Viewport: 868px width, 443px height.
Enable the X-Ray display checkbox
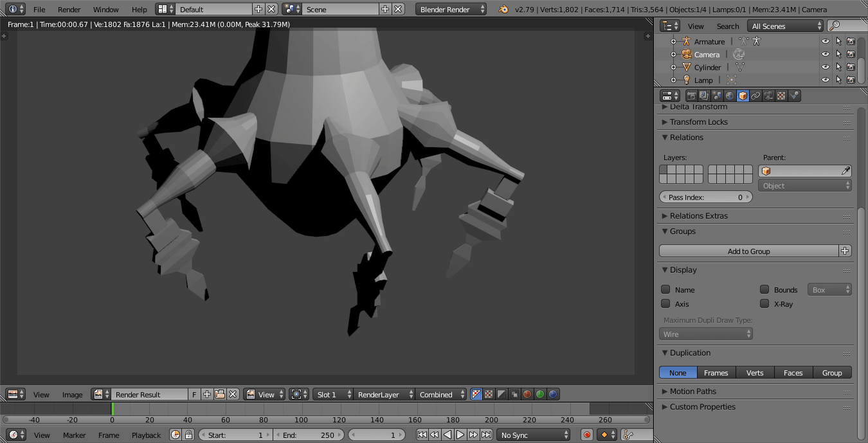pyautogui.click(x=764, y=303)
